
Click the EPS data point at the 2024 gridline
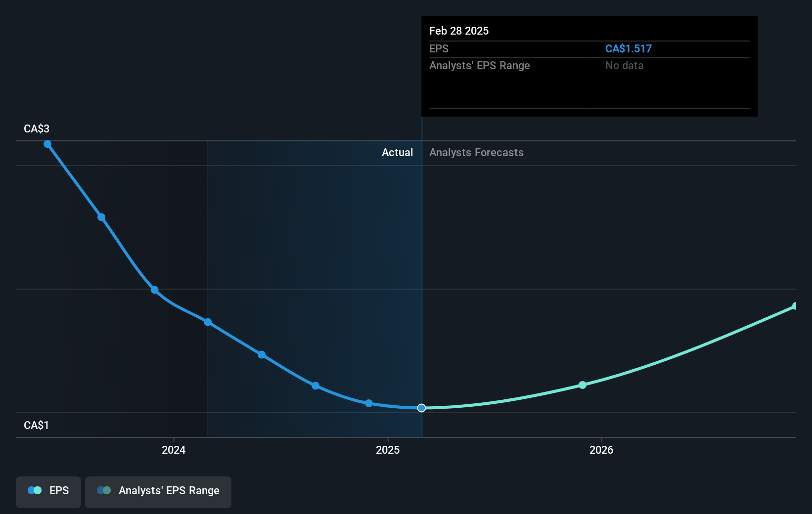pos(208,322)
